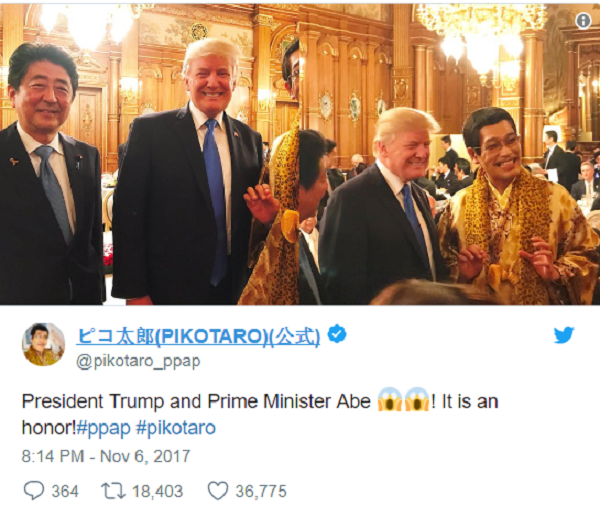Follow the #pikotaro hashtag
Image resolution: width=600 pixels, height=518 pixels.
point(176,428)
